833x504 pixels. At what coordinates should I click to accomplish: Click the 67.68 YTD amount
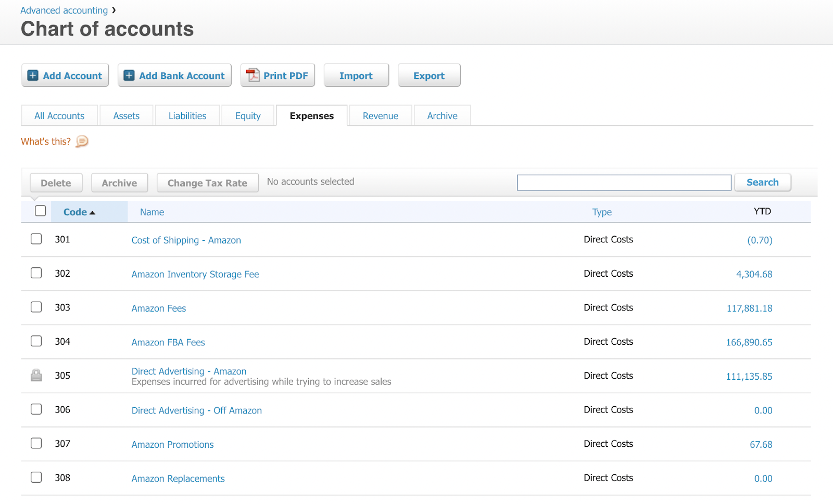761,445
